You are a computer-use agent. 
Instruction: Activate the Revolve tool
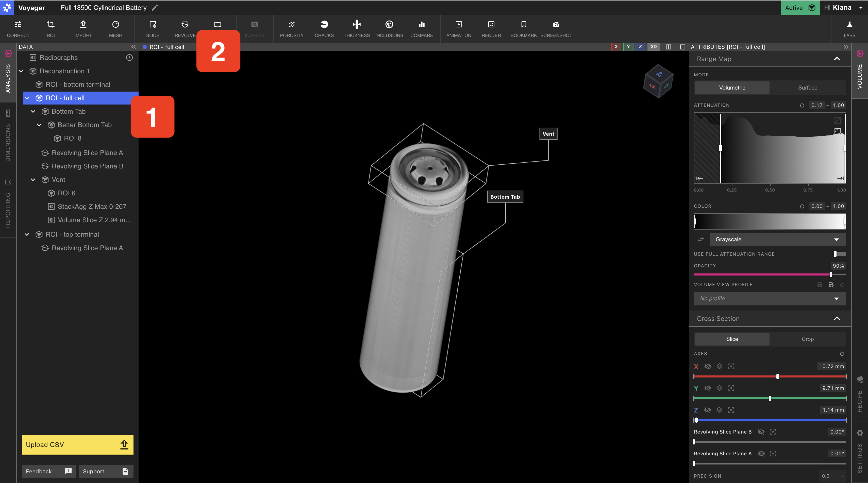click(x=185, y=29)
